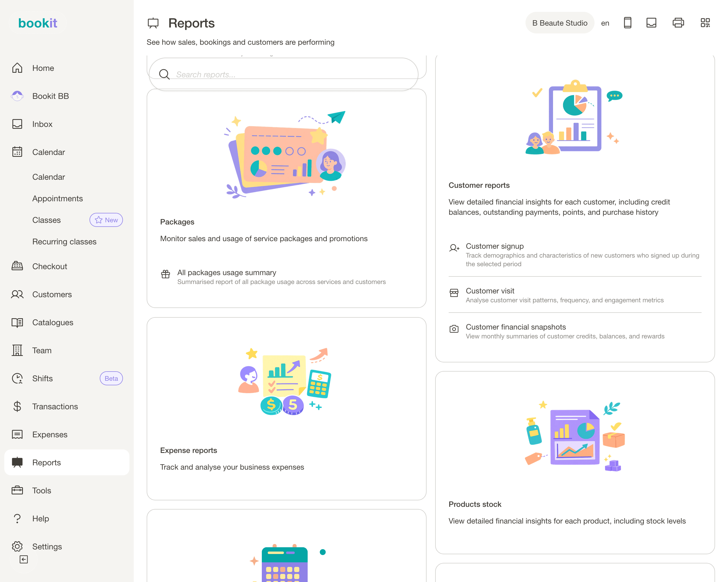Click the Home house icon in sidebar
Screen dimensions: 728x582
(x=17, y=68)
